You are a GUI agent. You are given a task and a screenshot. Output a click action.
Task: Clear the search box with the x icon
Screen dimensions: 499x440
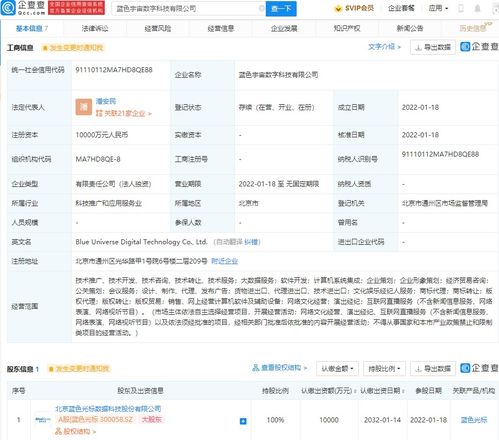click(x=262, y=8)
